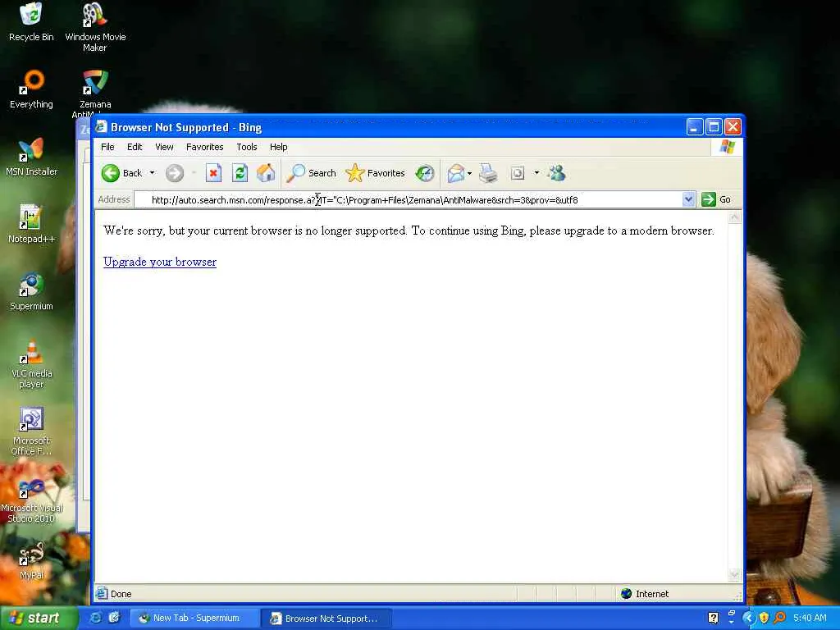Viewport: 840px width, 630px height.
Task: Click the Start button
Action: [39, 618]
